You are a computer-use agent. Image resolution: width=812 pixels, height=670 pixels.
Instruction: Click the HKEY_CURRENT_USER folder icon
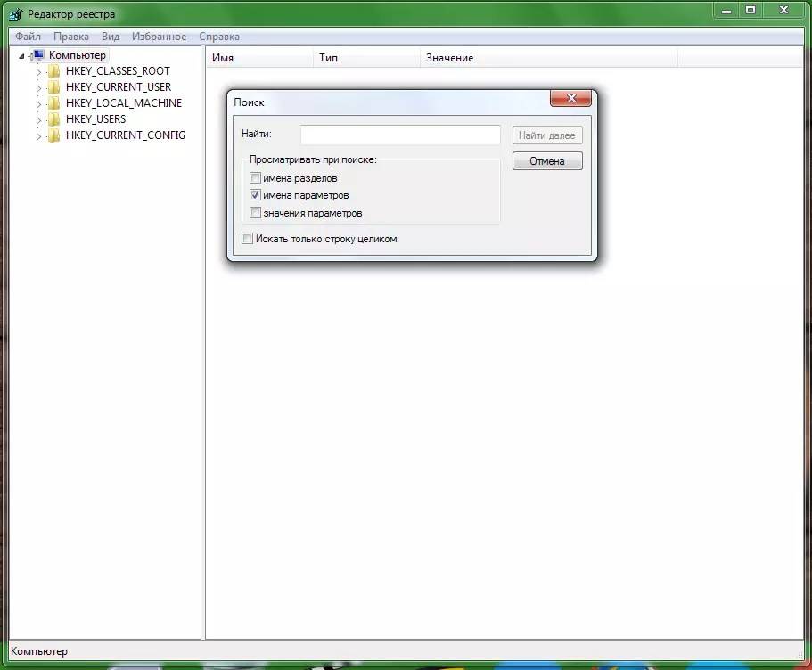tap(53, 87)
